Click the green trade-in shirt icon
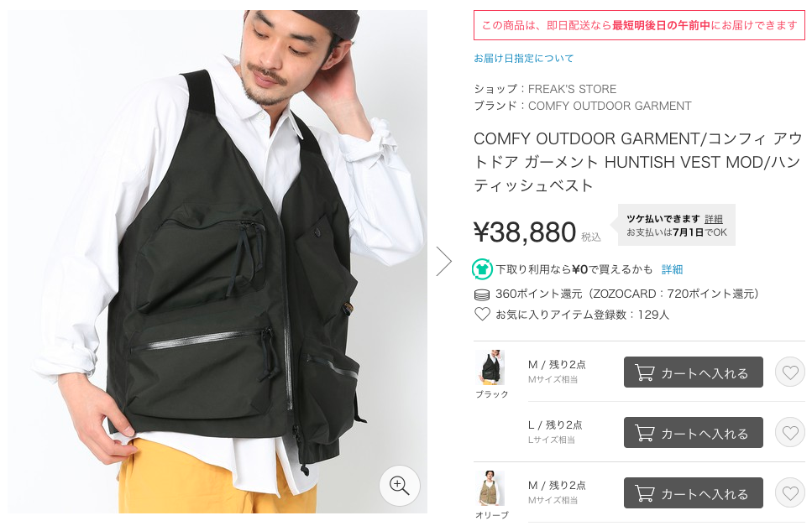 coord(482,269)
